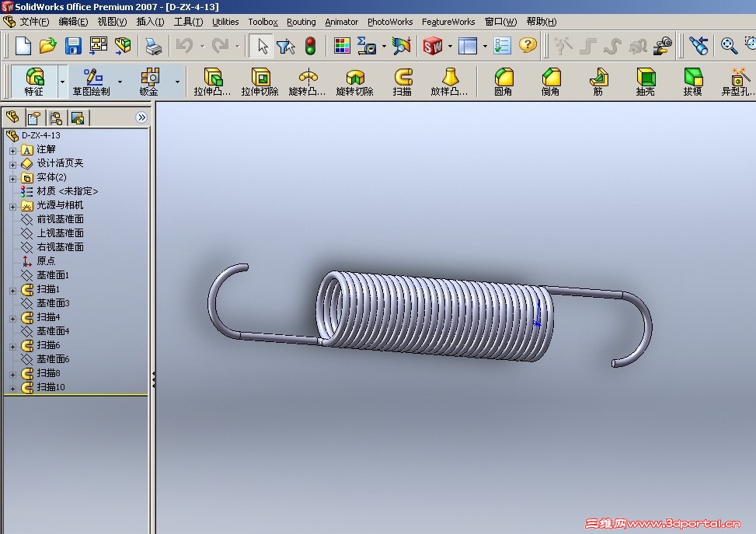Select the Rib (筋) tool
This screenshot has width=756, height=534.
(597, 82)
